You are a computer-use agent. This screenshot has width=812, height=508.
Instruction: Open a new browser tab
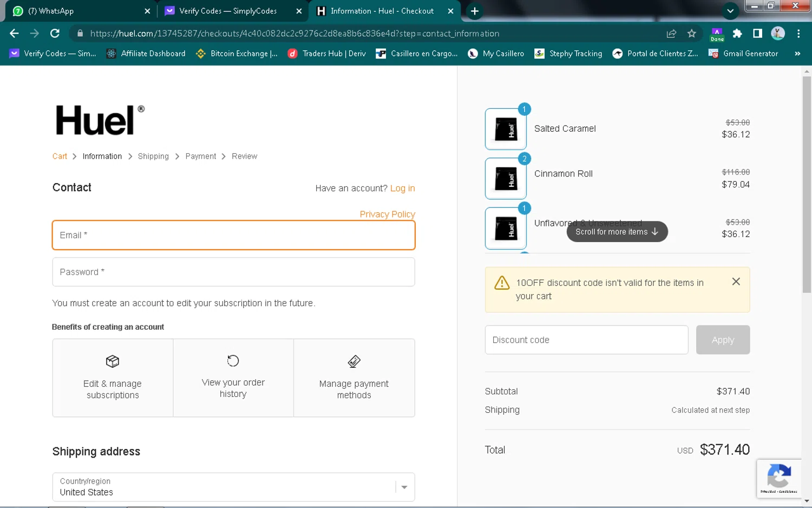pyautogui.click(x=475, y=11)
